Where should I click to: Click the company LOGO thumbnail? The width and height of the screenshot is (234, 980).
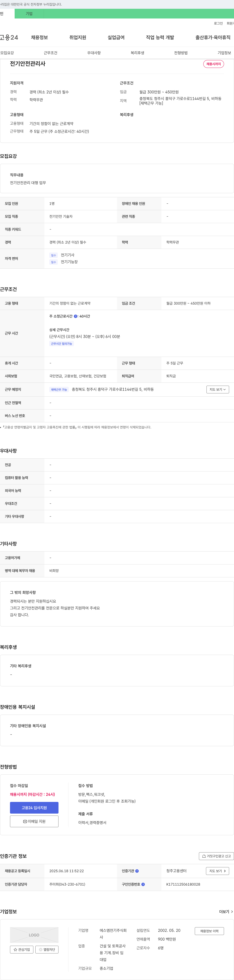pyautogui.click(x=34, y=935)
